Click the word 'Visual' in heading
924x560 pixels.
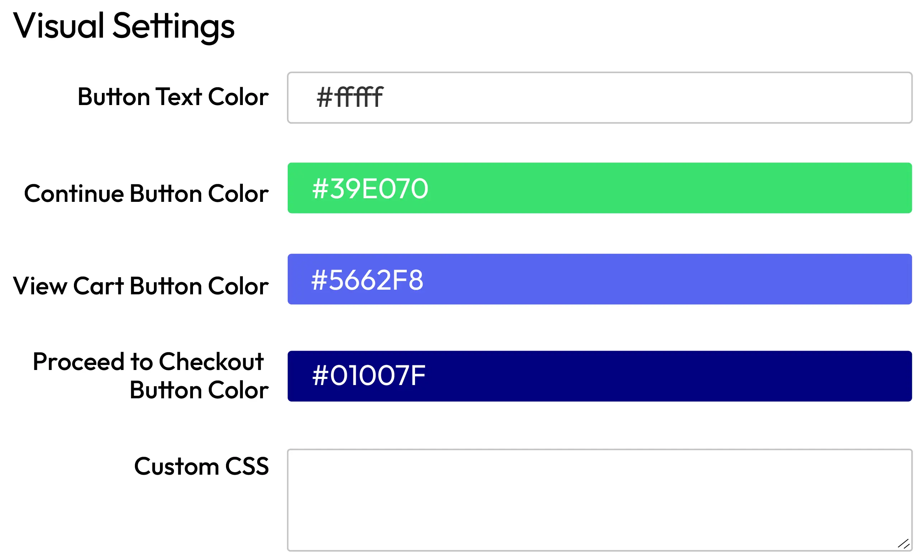[x=58, y=25]
